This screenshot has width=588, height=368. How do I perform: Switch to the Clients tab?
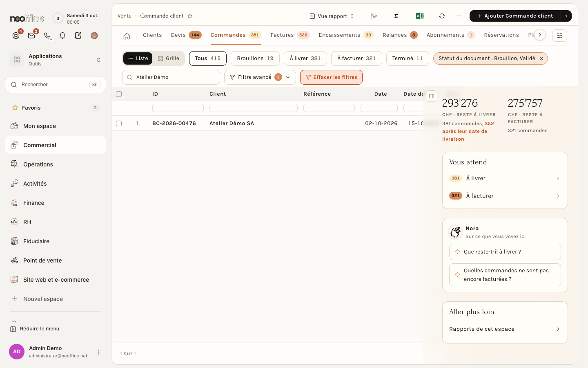point(152,35)
